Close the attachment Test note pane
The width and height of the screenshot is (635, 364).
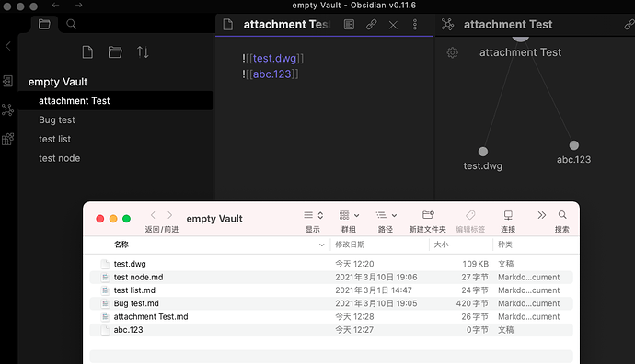(x=393, y=25)
